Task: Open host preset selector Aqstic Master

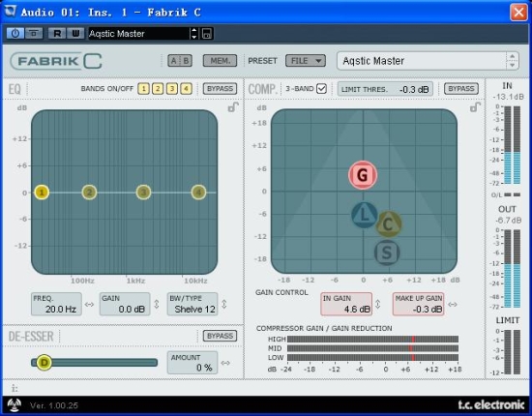Action: pos(138,34)
